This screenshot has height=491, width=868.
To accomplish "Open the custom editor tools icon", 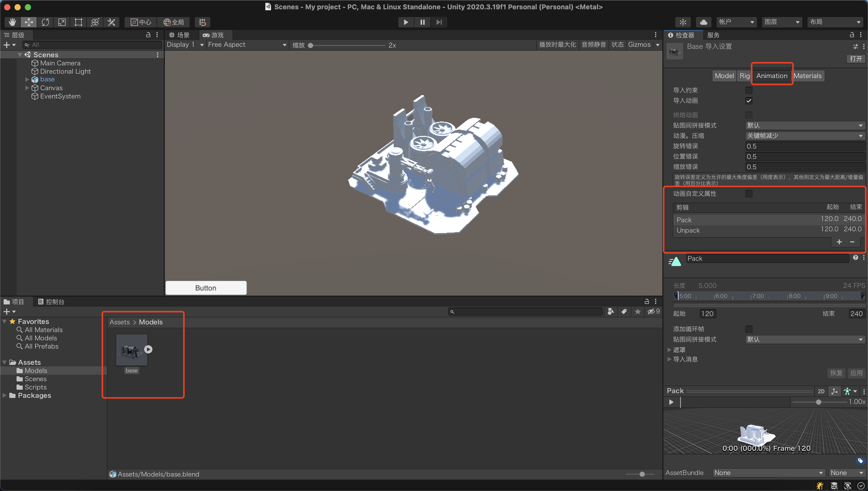I will click(x=112, y=22).
